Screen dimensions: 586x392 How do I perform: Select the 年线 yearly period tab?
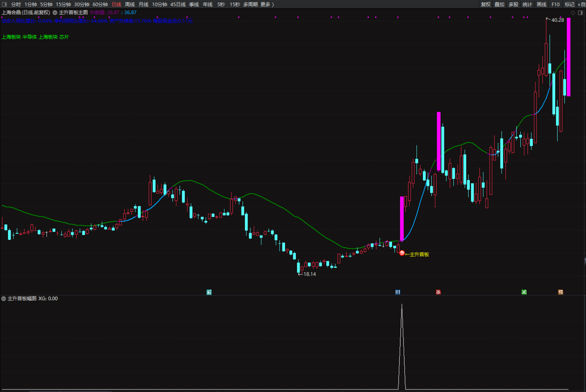208,4
